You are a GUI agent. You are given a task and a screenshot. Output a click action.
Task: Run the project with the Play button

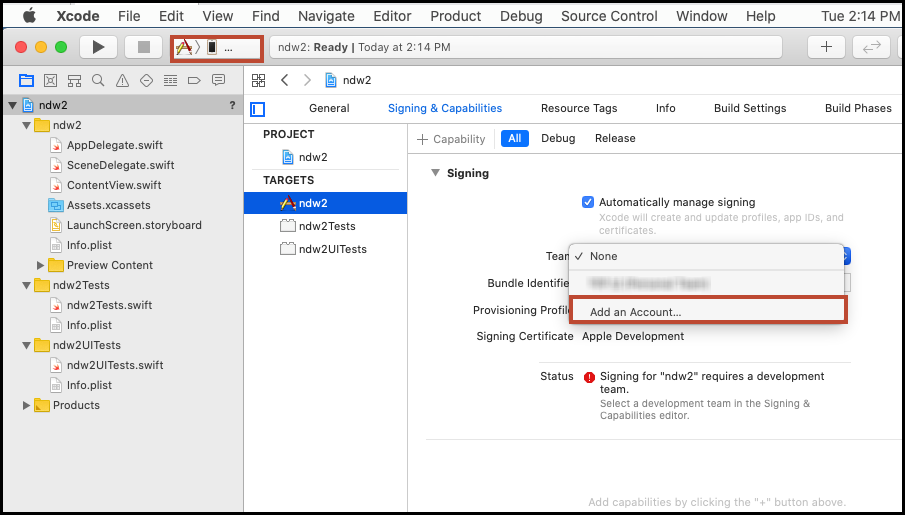(x=98, y=47)
